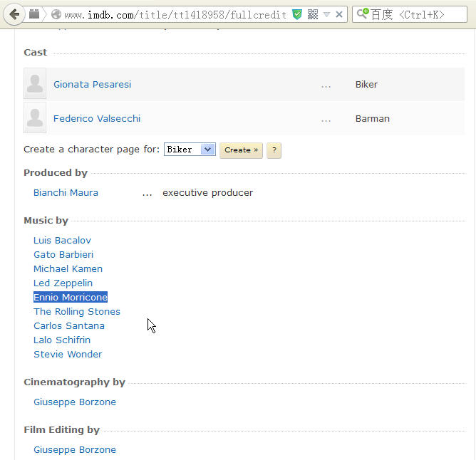
Task: Open the bookmarks folder icon in the address bar
Action: coord(34,14)
